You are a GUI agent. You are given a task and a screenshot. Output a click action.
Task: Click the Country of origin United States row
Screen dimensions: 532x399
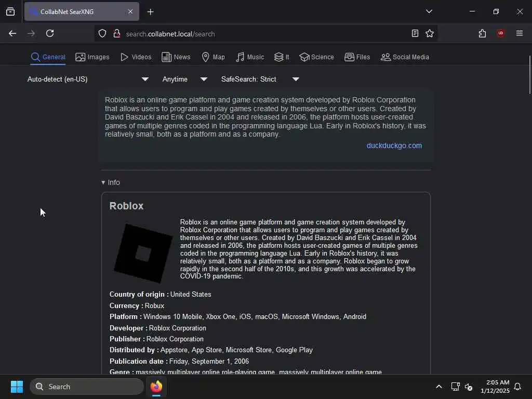160,294
